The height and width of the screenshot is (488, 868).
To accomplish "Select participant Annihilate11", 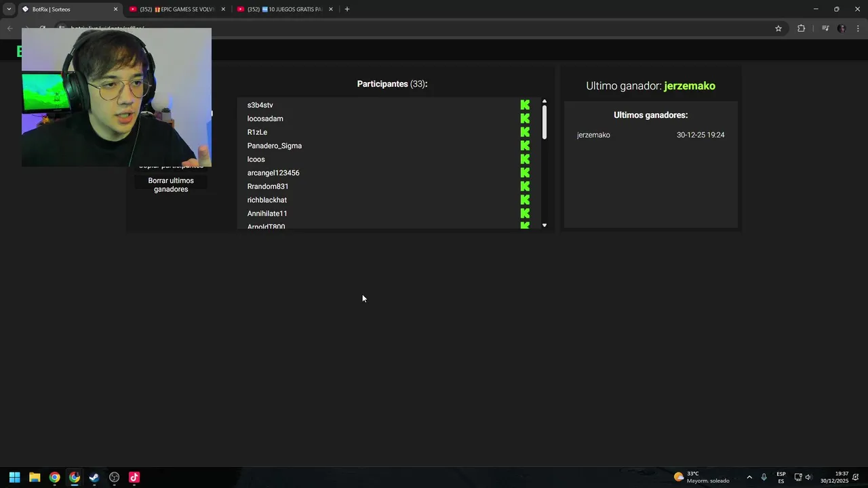I will tap(267, 213).
